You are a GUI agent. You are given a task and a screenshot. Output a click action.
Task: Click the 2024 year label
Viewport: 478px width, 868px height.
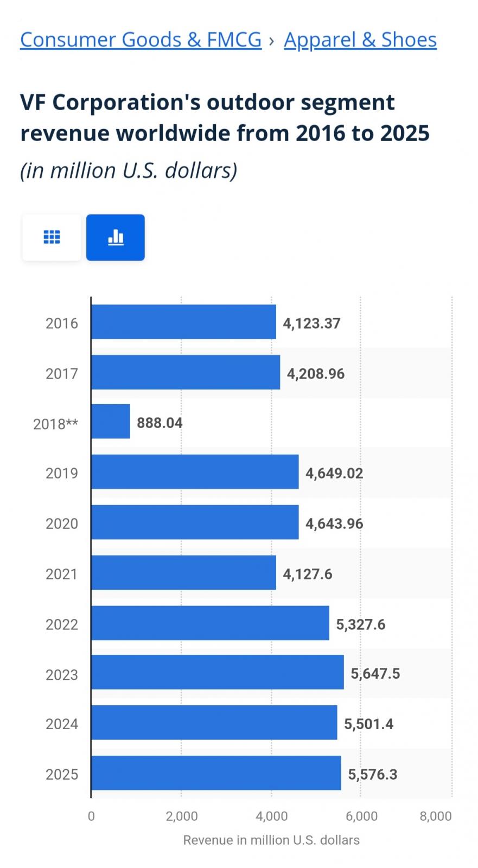coord(62,724)
